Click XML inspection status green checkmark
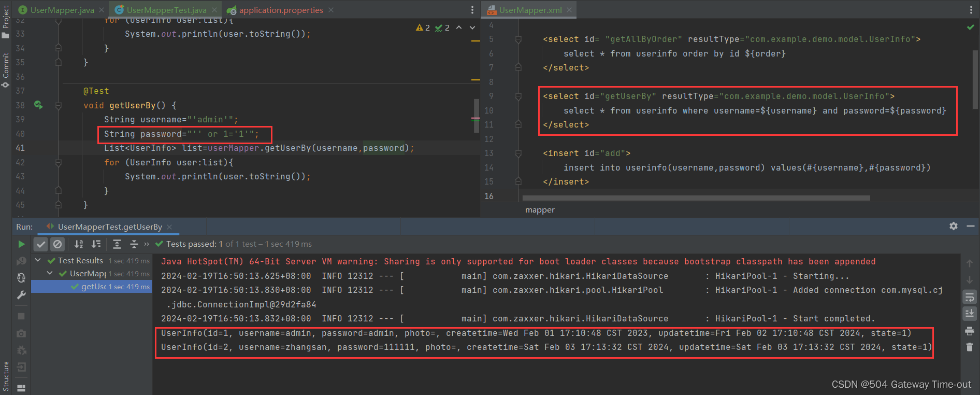Image resolution: width=980 pixels, height=395 pixels. [x=970, y=27]
